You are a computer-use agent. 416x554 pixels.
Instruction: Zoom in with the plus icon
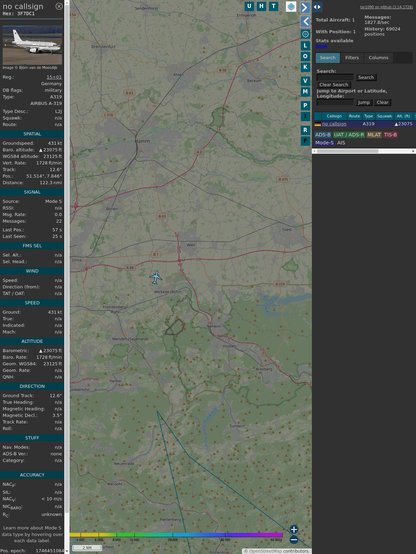[294, 529]
